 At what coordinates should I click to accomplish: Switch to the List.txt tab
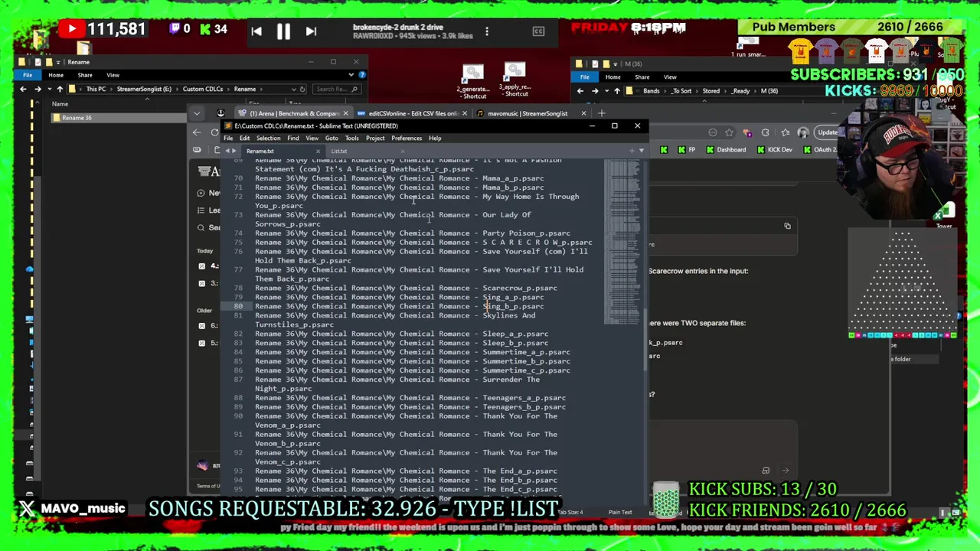click(x=338, y=151)
